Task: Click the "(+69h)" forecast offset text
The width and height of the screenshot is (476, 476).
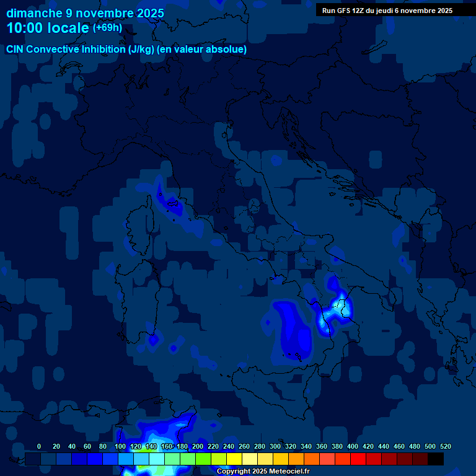Action: tap(107, 28)
